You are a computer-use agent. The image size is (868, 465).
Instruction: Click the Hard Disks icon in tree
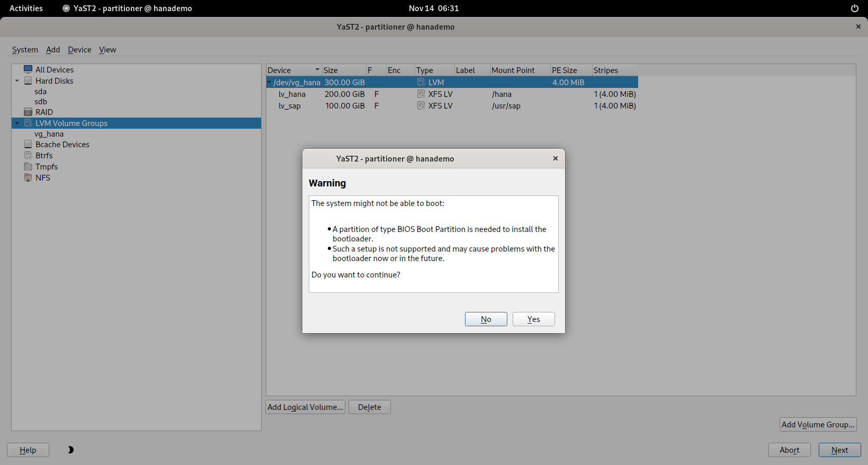28,81
